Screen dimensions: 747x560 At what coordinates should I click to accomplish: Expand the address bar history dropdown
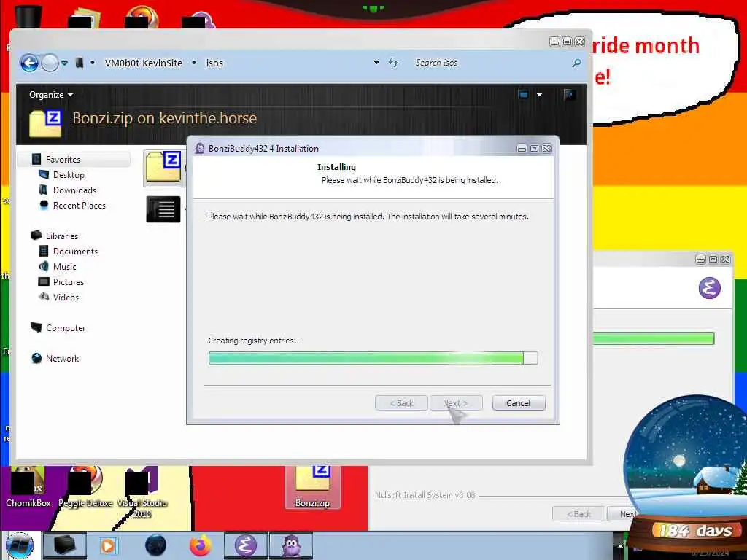pos(376,63)
